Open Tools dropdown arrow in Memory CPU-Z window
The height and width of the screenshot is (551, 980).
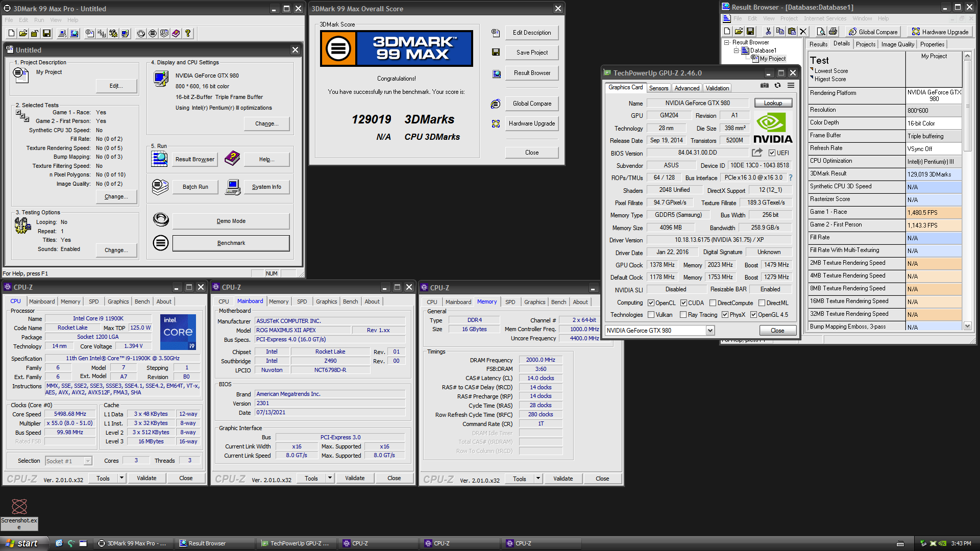(x=538, y=479)
